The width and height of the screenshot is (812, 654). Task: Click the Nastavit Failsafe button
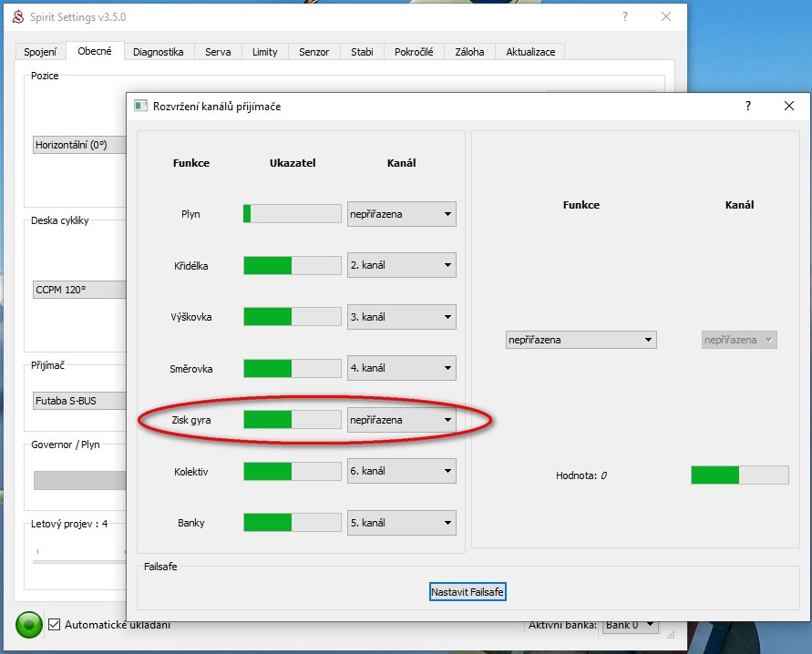[468, 592]
